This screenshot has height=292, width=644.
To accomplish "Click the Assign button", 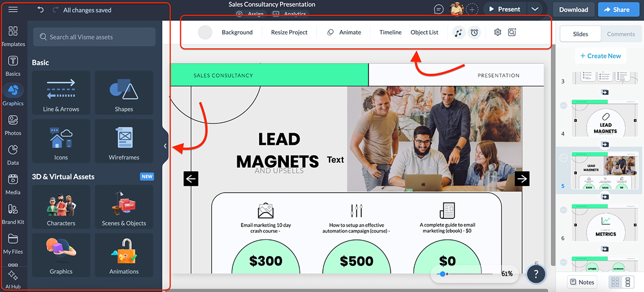I will pyautogui.click(x=250, y=14).
